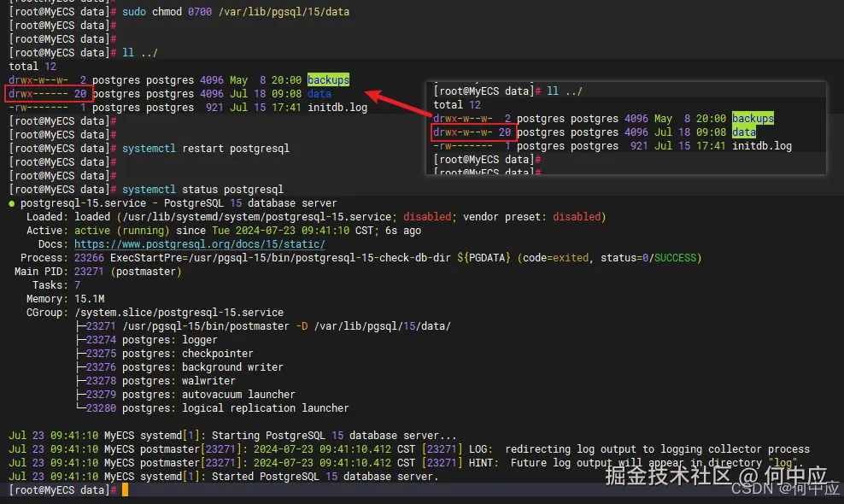844x504 pixels.
Task: Click the blue 'data' directory in main listing
Action: tap(319, 94)
